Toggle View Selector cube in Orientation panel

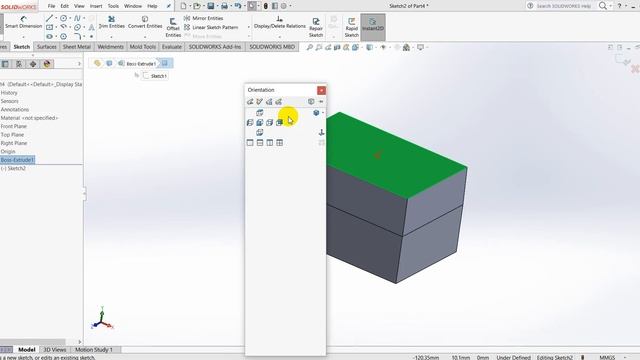point(311,101)
